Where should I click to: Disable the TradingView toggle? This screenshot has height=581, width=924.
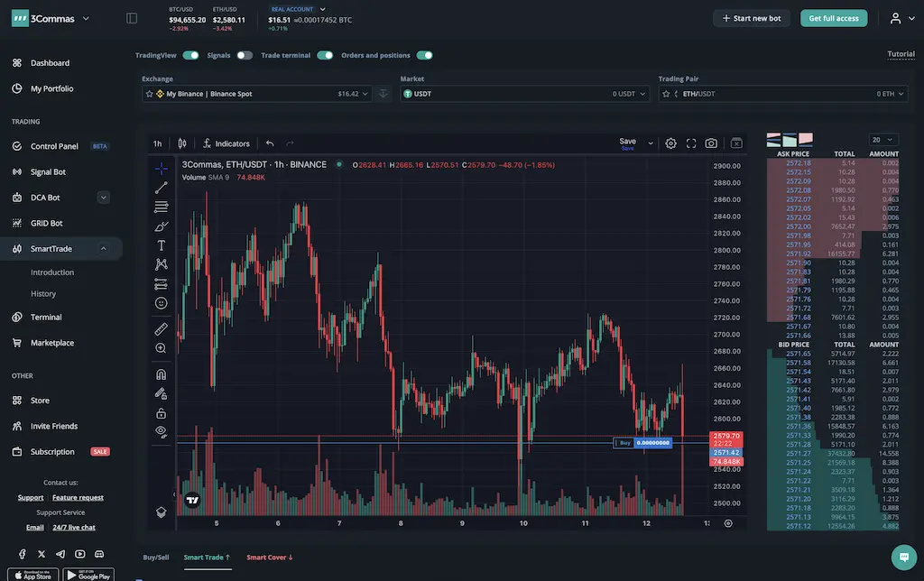[x=190, y=55]
